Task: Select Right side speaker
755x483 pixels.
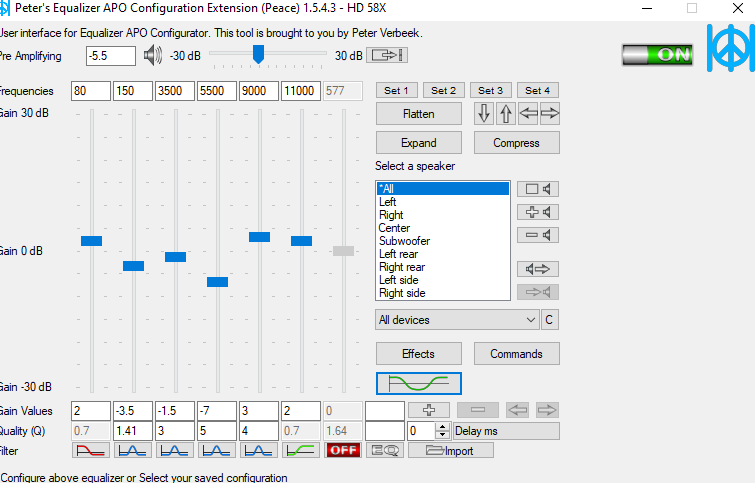Action: pos(443,293)
